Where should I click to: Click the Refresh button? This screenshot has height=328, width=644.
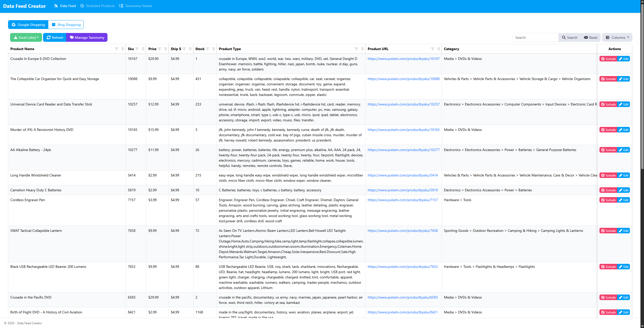click(55, 38)
